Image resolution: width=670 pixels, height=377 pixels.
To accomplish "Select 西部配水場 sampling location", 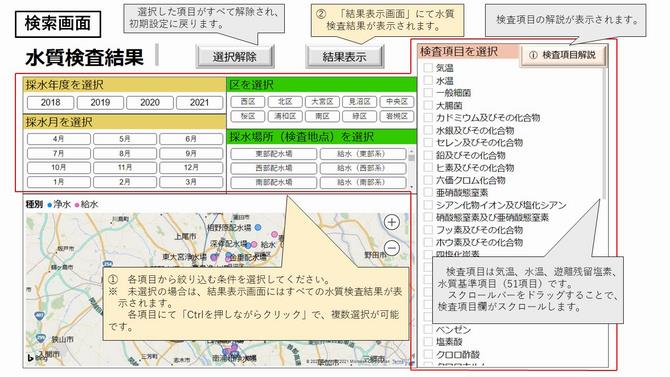I will [x=274, y=168].
